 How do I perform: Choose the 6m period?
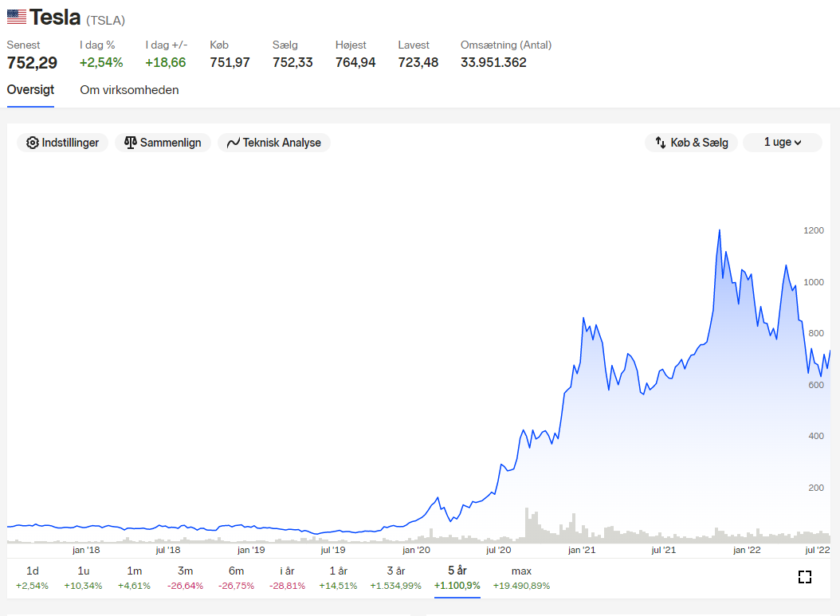click(x=236, y=578)
